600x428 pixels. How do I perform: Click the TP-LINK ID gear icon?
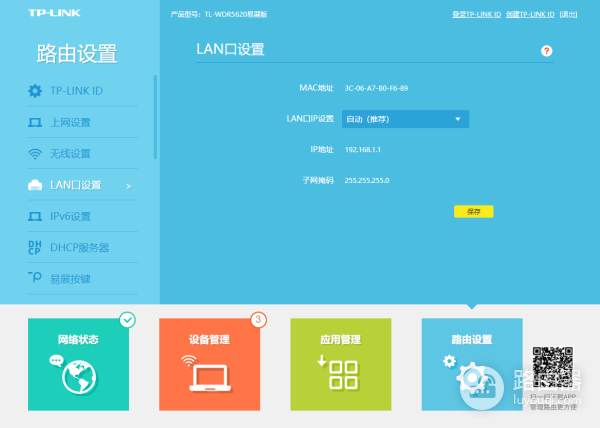(34, 92)
